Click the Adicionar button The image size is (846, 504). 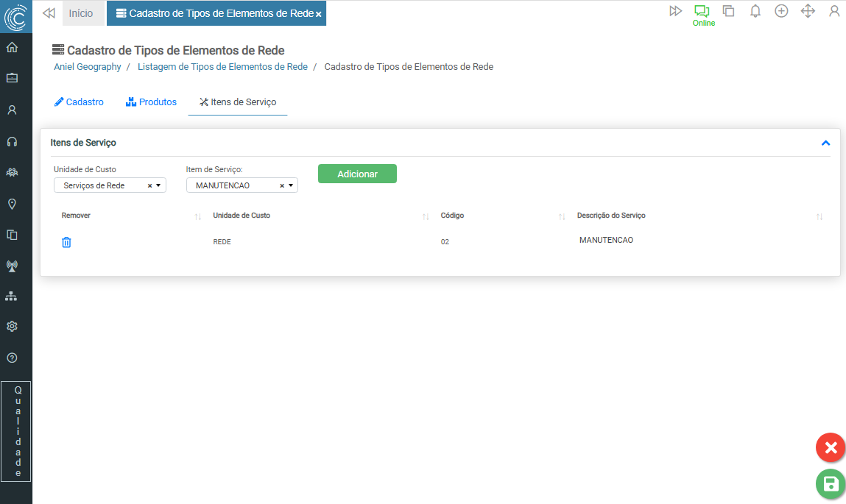[x=357, y=174]
